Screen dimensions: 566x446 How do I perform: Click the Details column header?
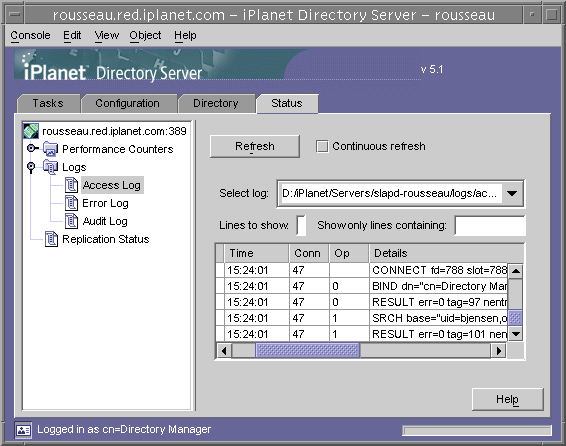(447, 253)
